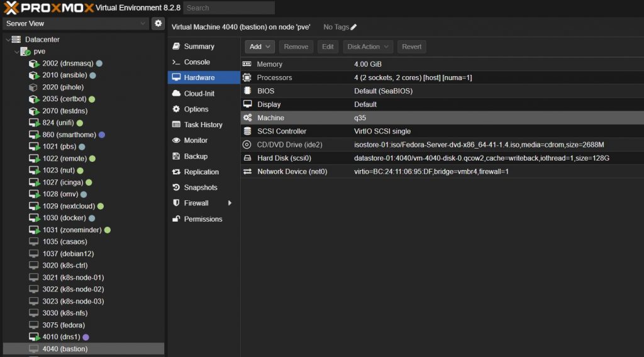Open the Add hardware dropdown
The height and width of the screenshot is (357, 644).
(260, 47)
